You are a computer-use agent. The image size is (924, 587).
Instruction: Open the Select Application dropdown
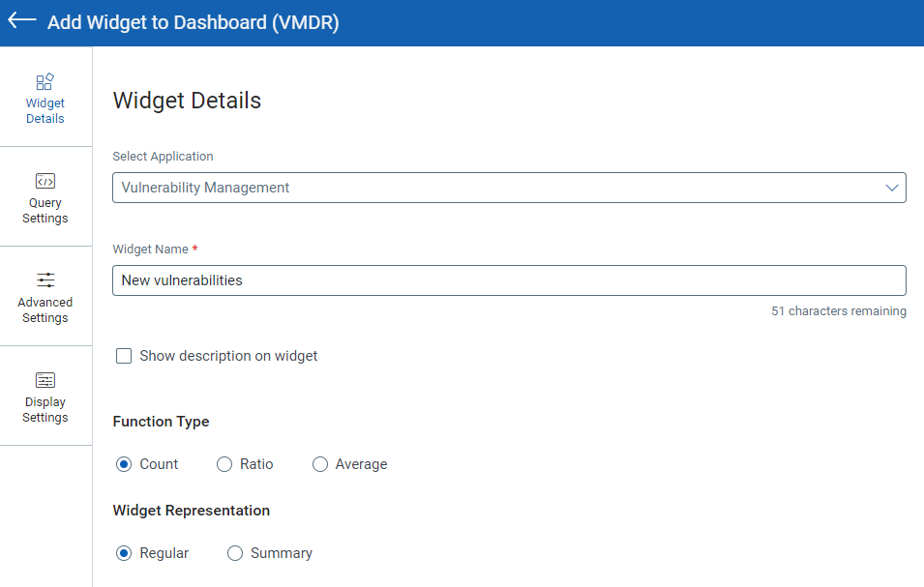tap(509, 187)
